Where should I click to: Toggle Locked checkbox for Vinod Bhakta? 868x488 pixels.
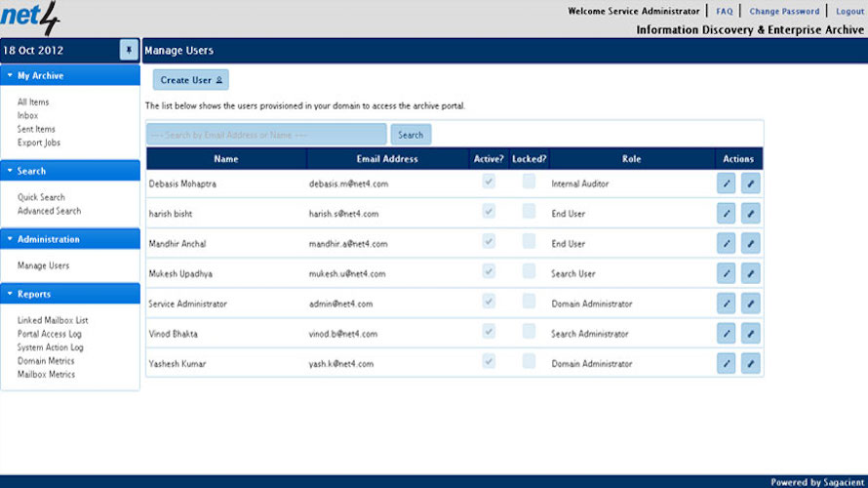tap(529, 332)
